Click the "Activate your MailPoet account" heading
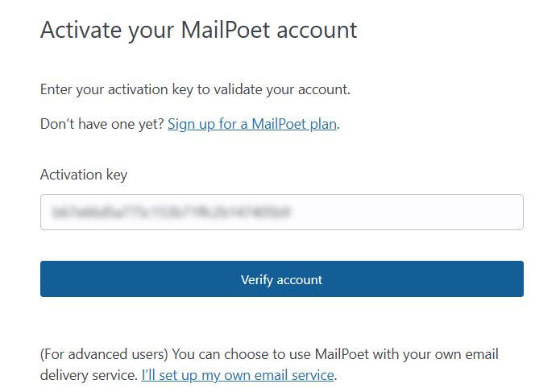 coord(198,30)
